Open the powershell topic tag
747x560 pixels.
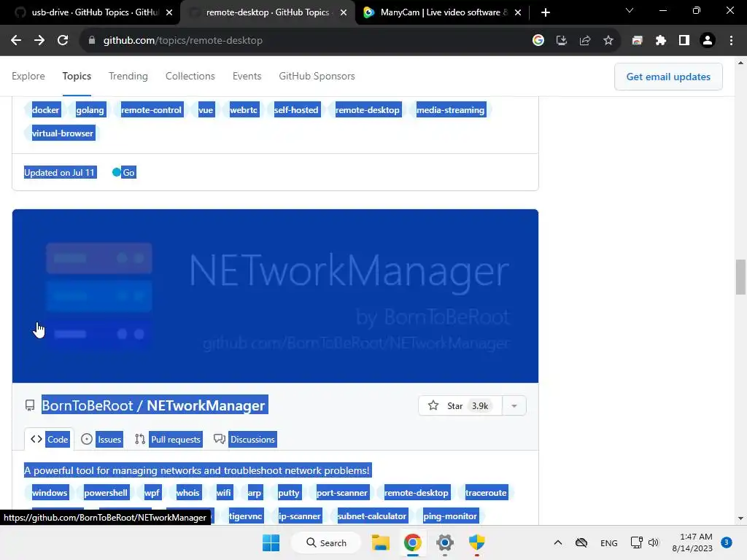point(106,493)
